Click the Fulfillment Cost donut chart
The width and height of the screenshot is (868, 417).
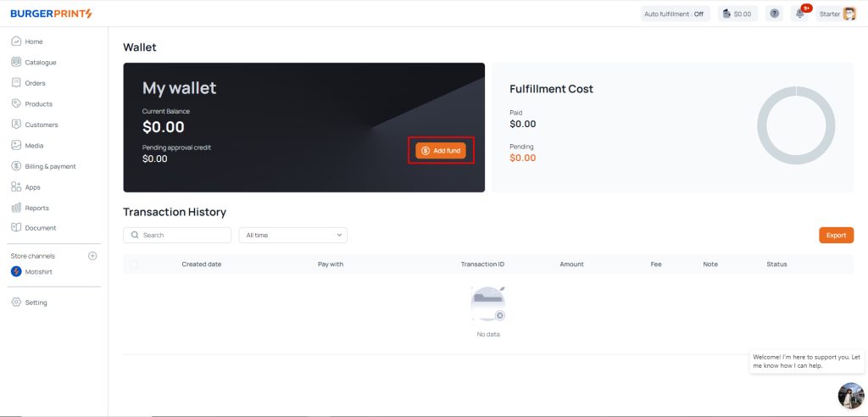[797, 125]
